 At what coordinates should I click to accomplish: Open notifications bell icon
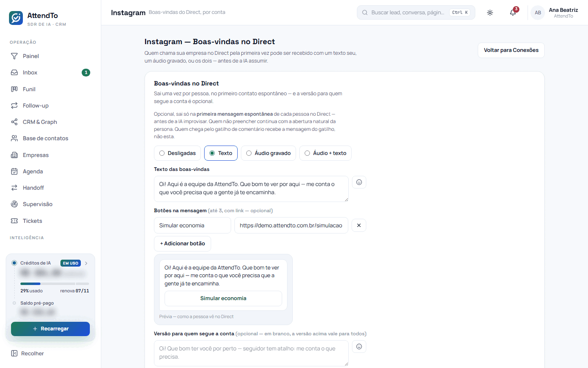pos(513,13)
